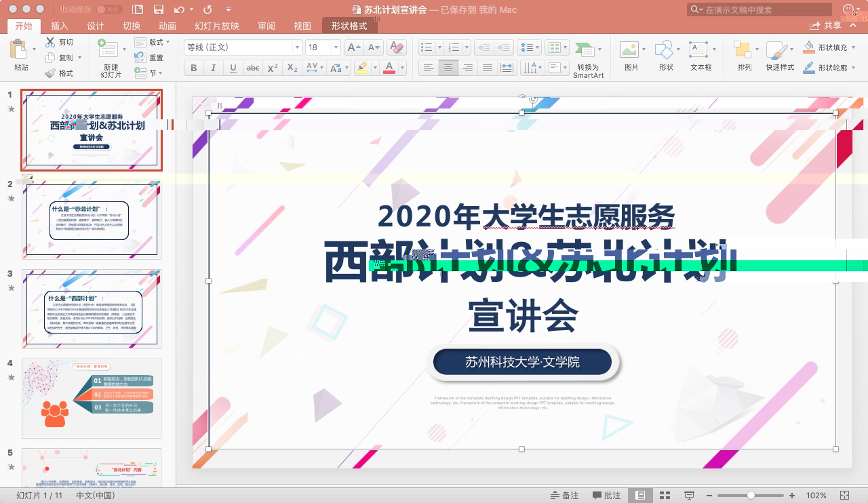Increase the list indent level

click(x=503, y=47)
